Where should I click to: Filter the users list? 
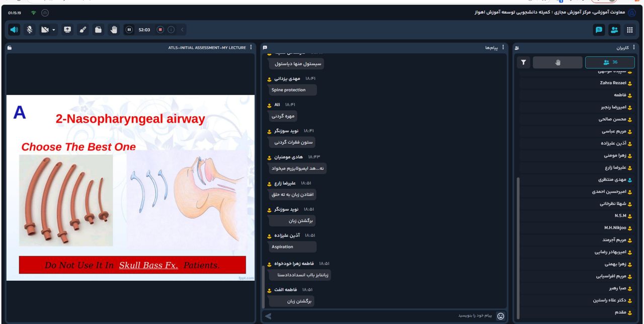524,62
